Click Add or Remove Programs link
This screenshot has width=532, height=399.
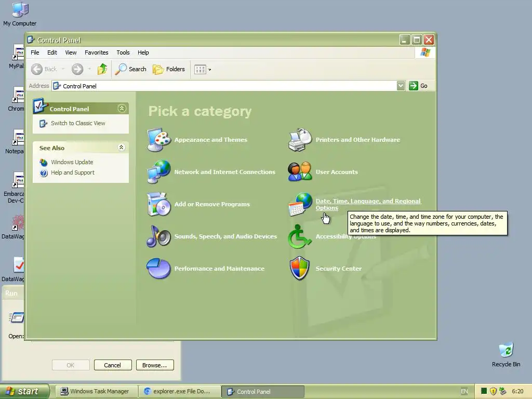coord(212,204)
